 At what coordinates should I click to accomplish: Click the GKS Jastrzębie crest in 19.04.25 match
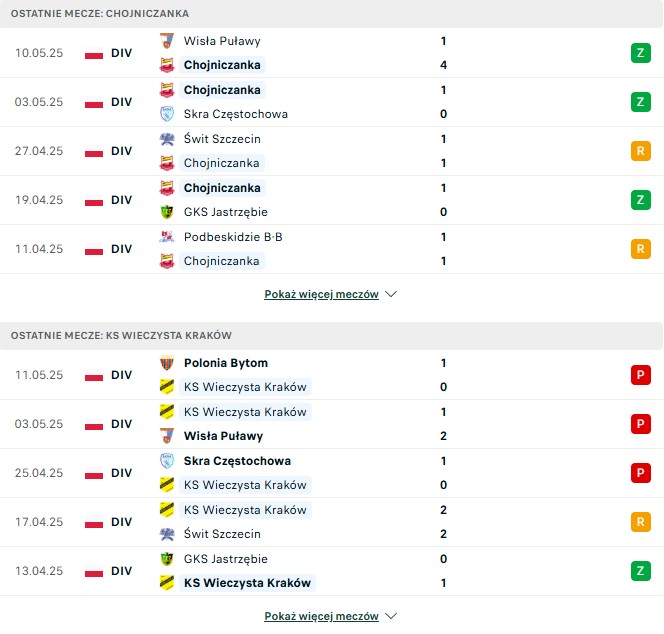167,212
